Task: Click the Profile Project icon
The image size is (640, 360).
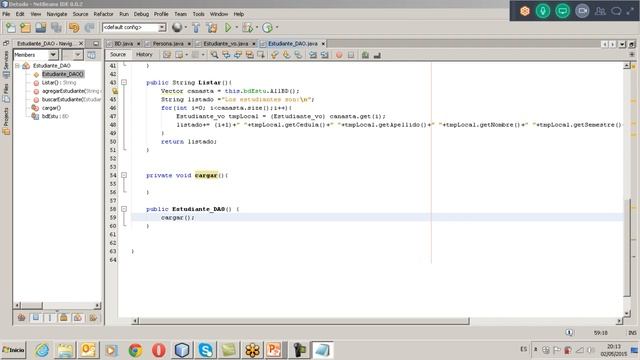Action: coord(267,27)
